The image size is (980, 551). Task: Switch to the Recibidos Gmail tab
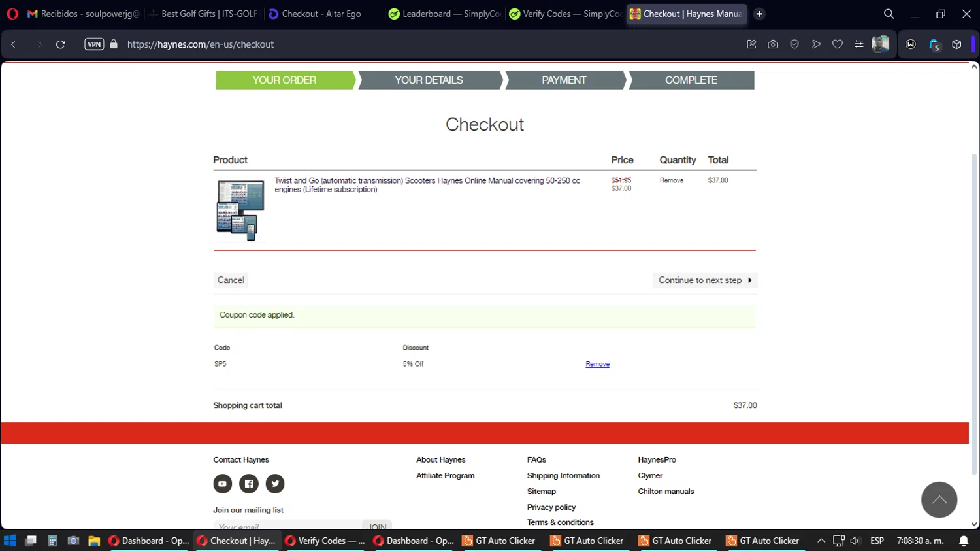83,14
